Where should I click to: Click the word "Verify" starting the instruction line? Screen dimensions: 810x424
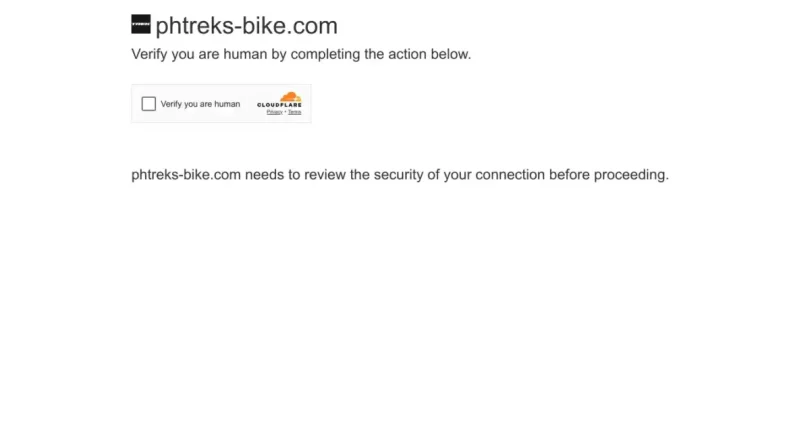[150, 54]
